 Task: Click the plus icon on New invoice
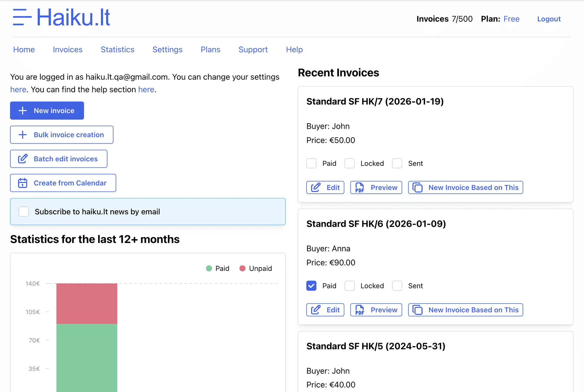pyautogui.click(x=23, y=111)
